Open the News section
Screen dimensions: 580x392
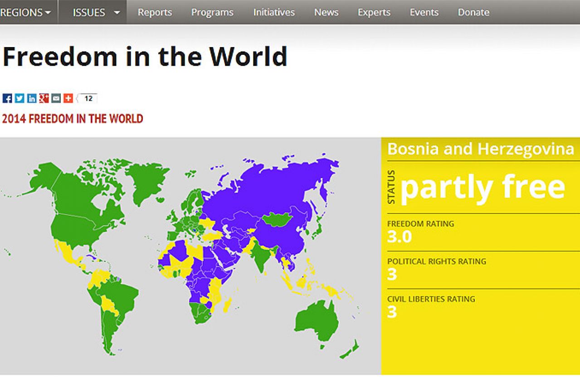[326, 12]
